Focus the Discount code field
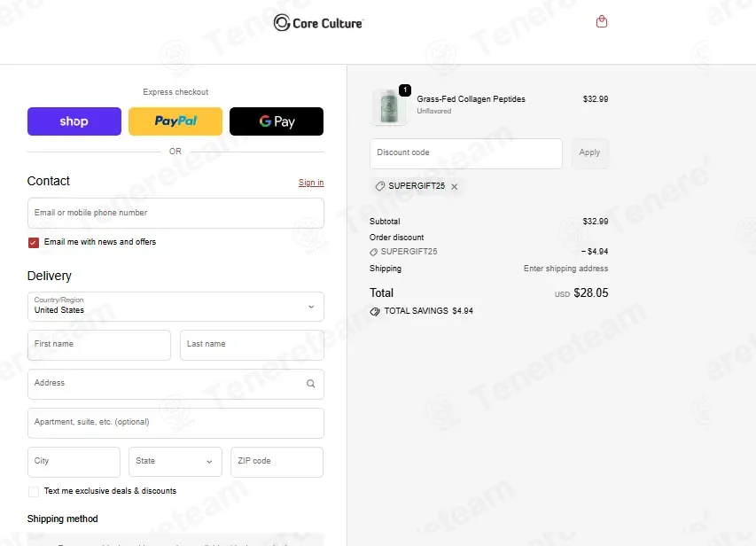 [x=466, y=153]
